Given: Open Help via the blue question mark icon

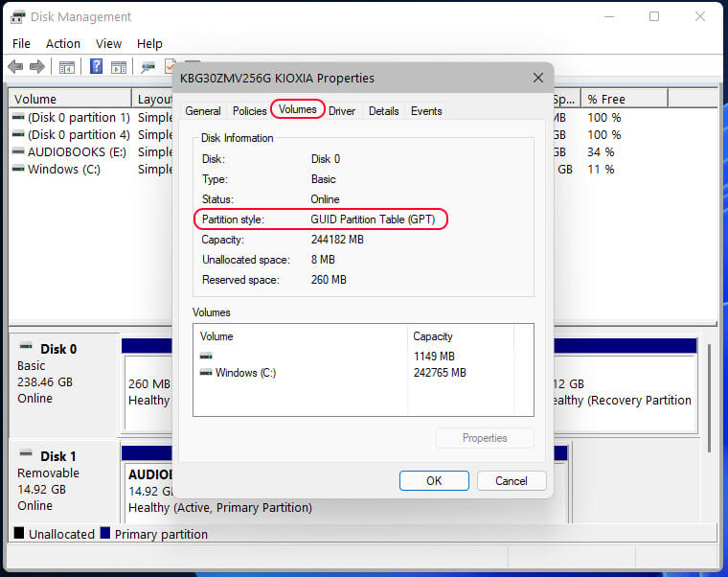Looking at the screenshot, I should (96, 66).
